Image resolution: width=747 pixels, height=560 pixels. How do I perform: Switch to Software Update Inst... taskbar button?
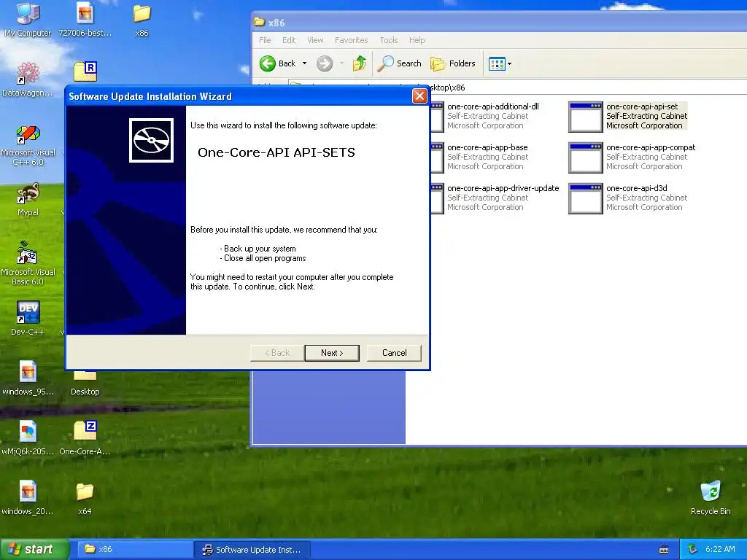[x=252, y=550]
